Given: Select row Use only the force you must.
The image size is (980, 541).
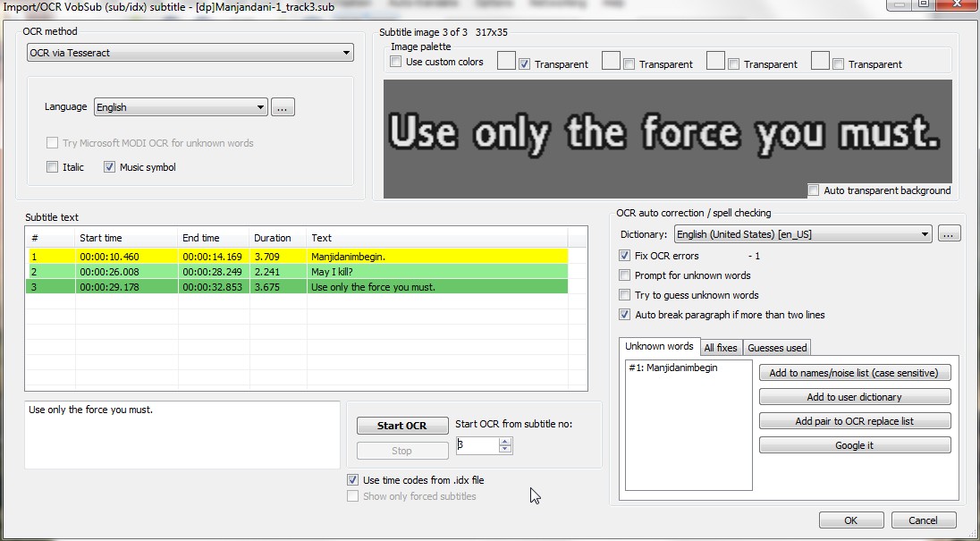Looking at the screenshot, I should [x=298, y=287].
